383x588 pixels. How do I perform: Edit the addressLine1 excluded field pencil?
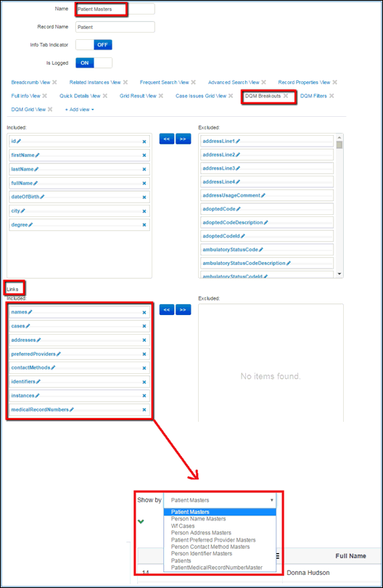238,142
